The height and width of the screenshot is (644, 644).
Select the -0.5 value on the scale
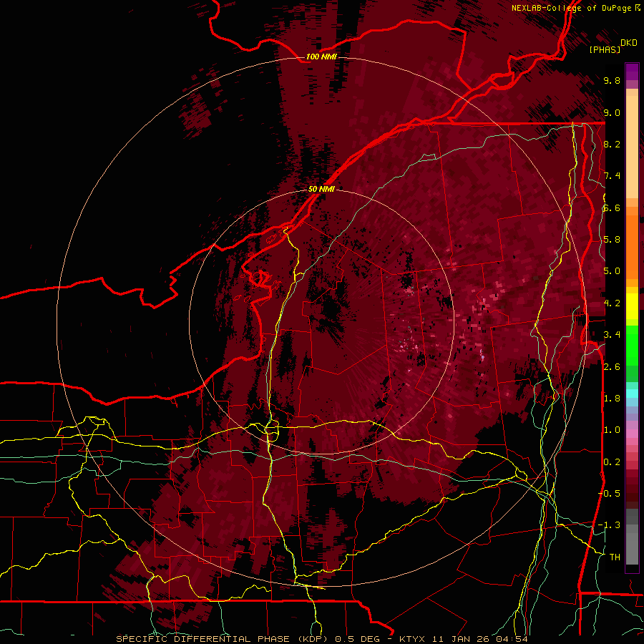pos(610,494)
